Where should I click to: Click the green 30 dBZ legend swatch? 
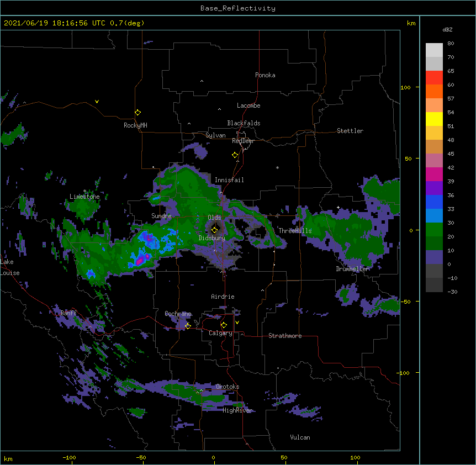[434, 230]
